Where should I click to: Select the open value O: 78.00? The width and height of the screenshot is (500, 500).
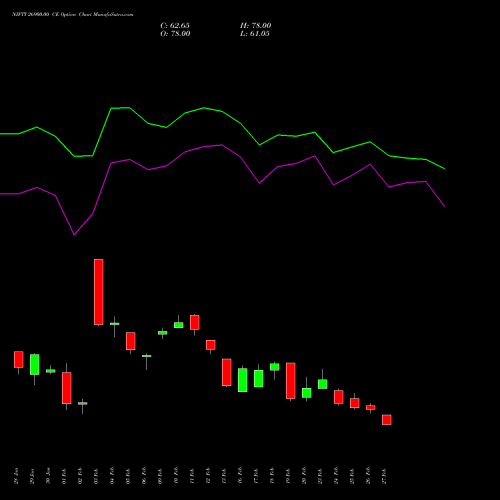point(175,34)
